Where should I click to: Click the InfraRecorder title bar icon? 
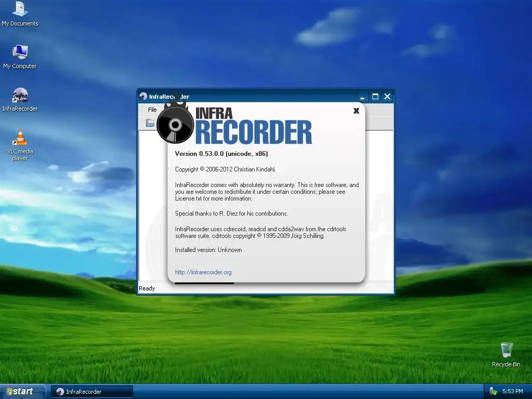click(x=143, y=97)
